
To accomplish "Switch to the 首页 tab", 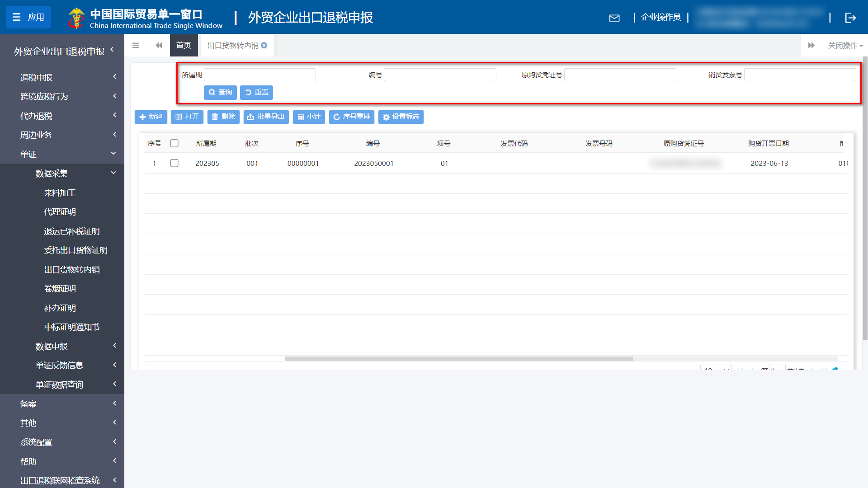I will (184, 45).
